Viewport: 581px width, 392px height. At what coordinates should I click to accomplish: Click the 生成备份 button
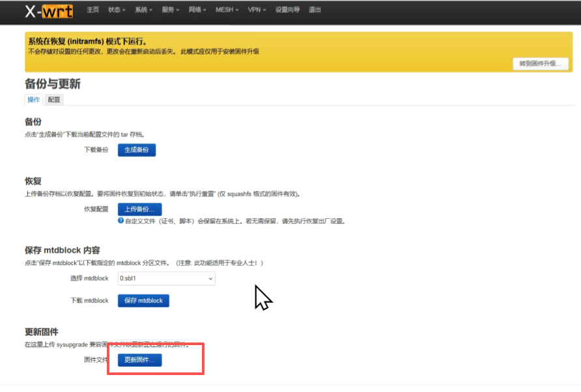pyautogui.click(x=136, y=150)
